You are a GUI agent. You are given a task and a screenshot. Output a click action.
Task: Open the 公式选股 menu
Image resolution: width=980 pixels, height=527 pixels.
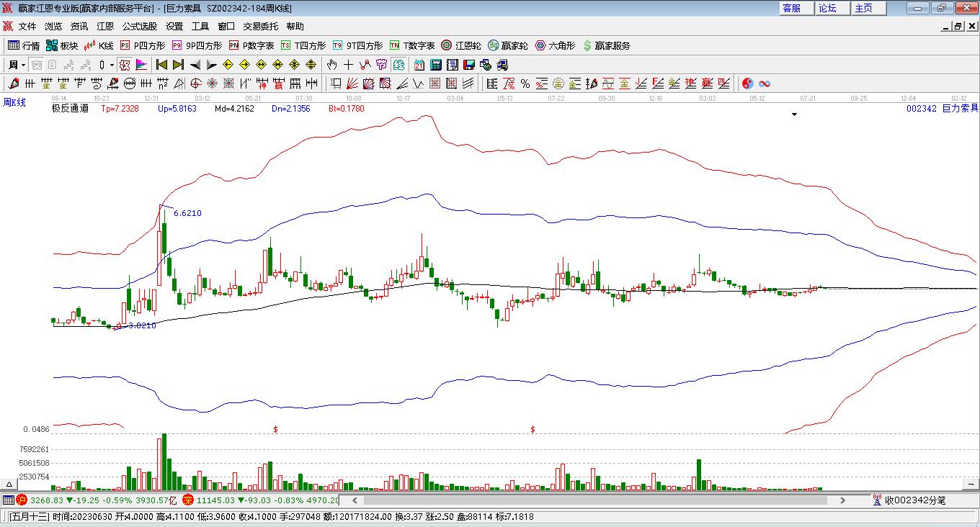139,27
